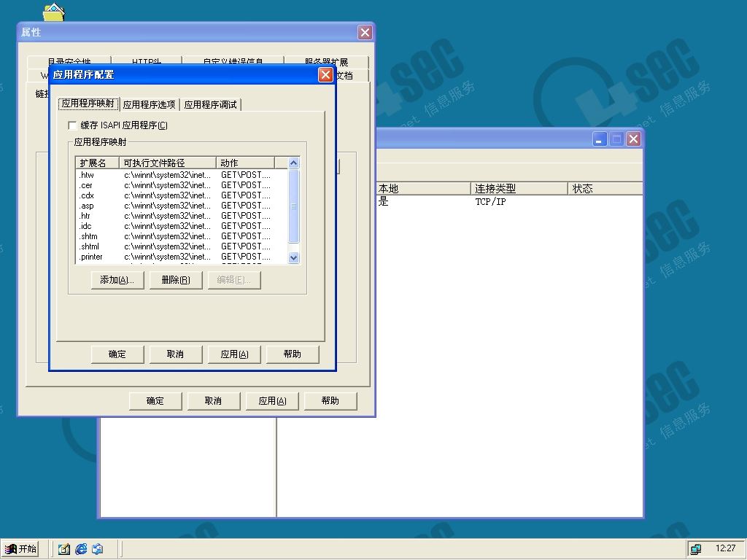Click 确定 in the 属性 dialog
Image resolution: width=747 pixels, height=560 pixels.
coord(155,401)
